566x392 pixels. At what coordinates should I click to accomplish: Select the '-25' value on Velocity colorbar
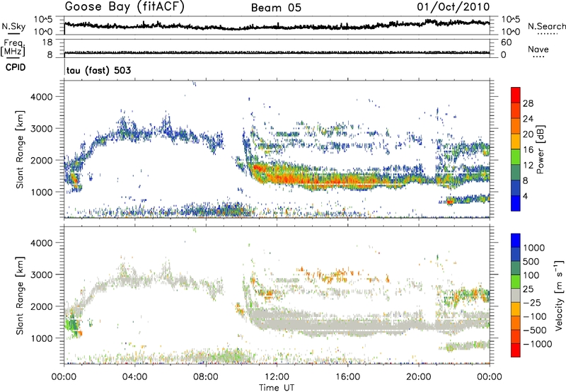click(532, 303)
